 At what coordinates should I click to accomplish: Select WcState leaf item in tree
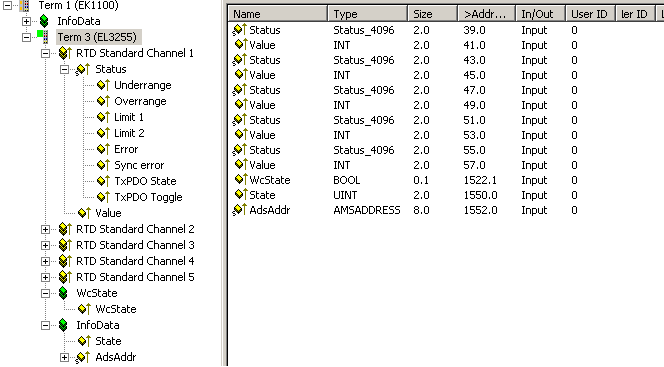click(116, 309)
